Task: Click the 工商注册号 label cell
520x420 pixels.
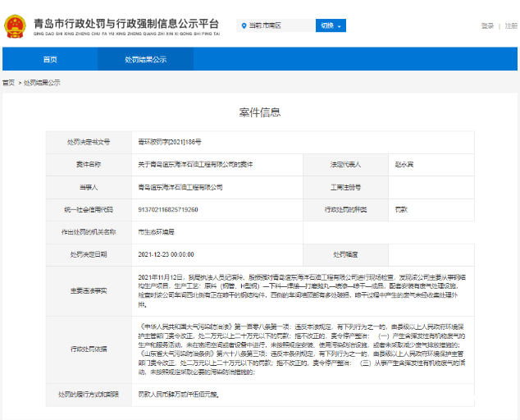Action: [345, 187]
